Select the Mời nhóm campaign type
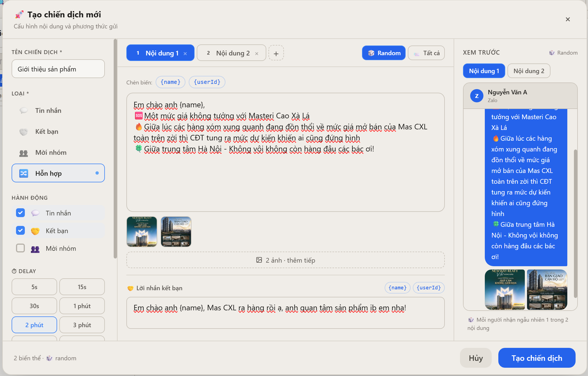588x376 pixels. (58, 153)
